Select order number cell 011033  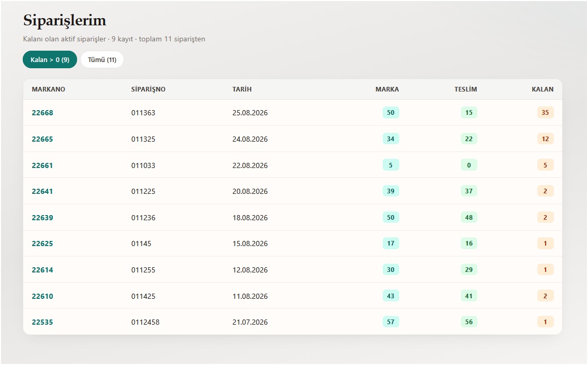[143, 165]
